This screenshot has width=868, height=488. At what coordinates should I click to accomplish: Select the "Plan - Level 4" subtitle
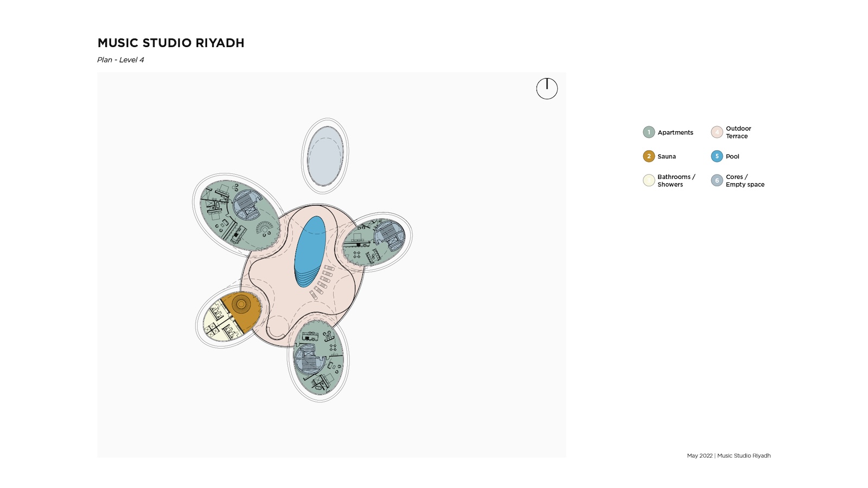tap(120, 60)
